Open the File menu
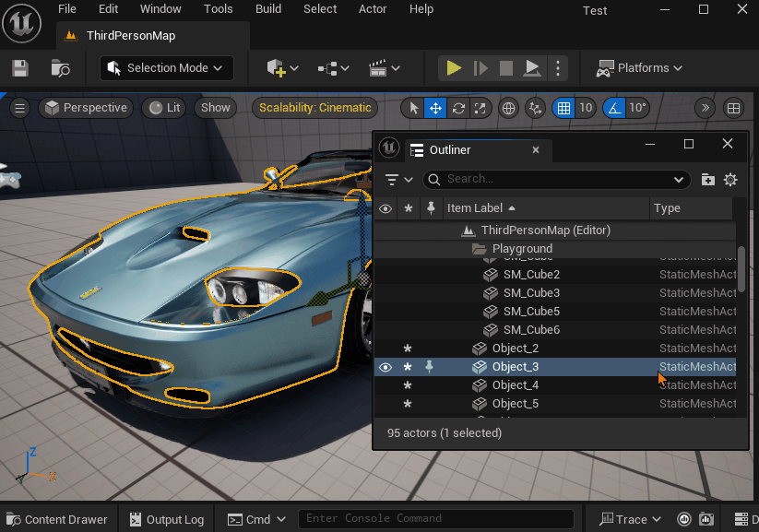Viewport: 759px width, 532px height. pos(66,9)
